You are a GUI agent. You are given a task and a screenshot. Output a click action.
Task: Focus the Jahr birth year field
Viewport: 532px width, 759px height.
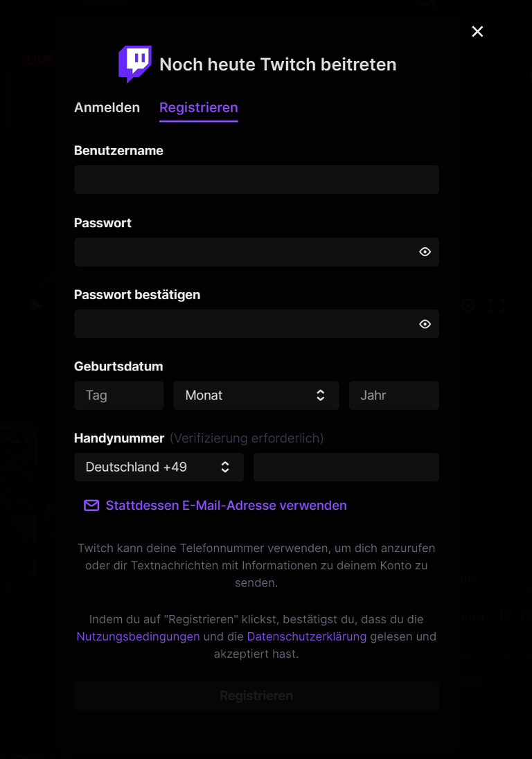393,395
